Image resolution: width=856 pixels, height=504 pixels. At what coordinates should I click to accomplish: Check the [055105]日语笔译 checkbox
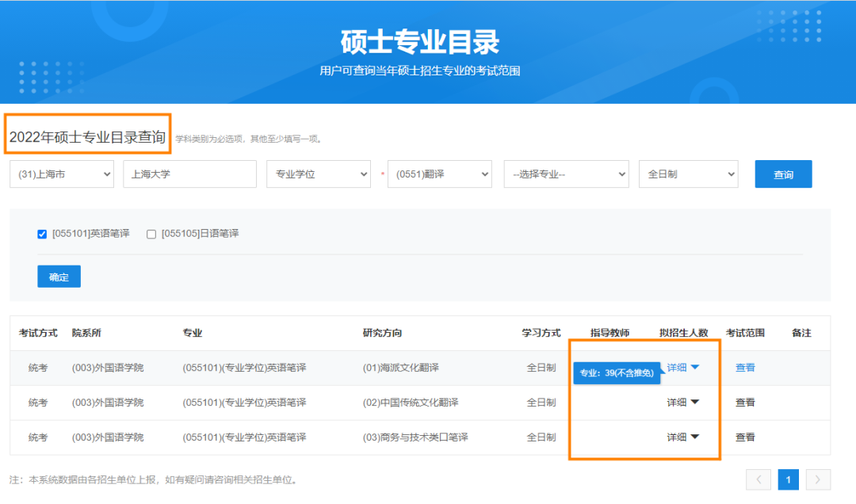click(151, 234)
